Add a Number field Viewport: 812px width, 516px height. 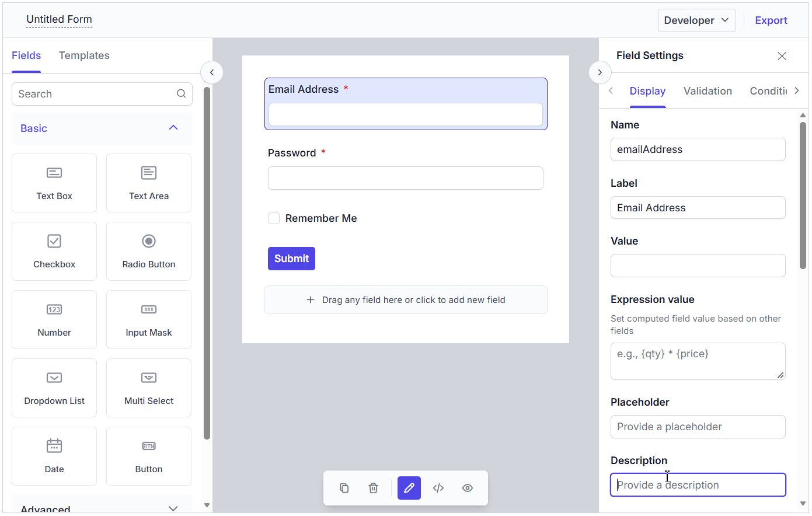coord(54,319)
